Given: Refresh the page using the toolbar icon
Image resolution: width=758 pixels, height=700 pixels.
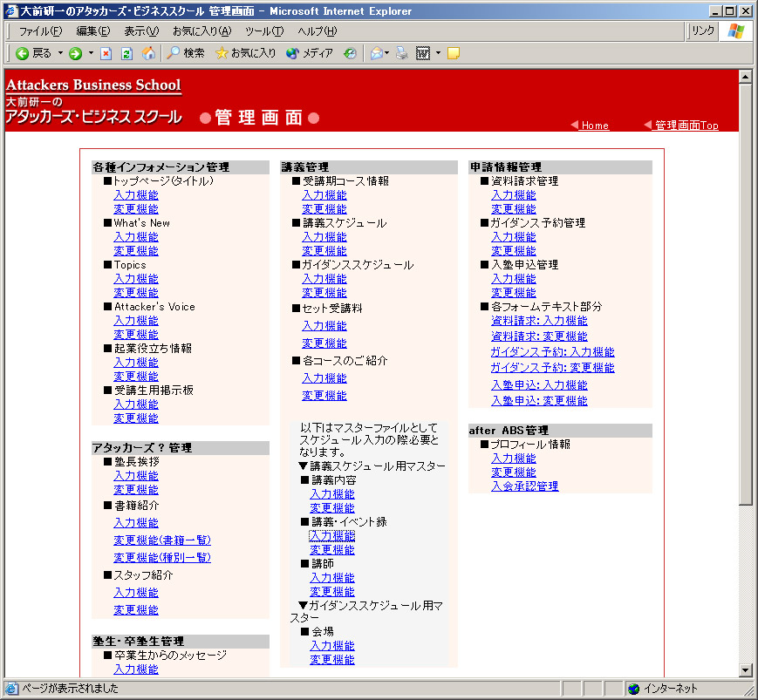Looking at the screenshot, I should tap(126, 53).
